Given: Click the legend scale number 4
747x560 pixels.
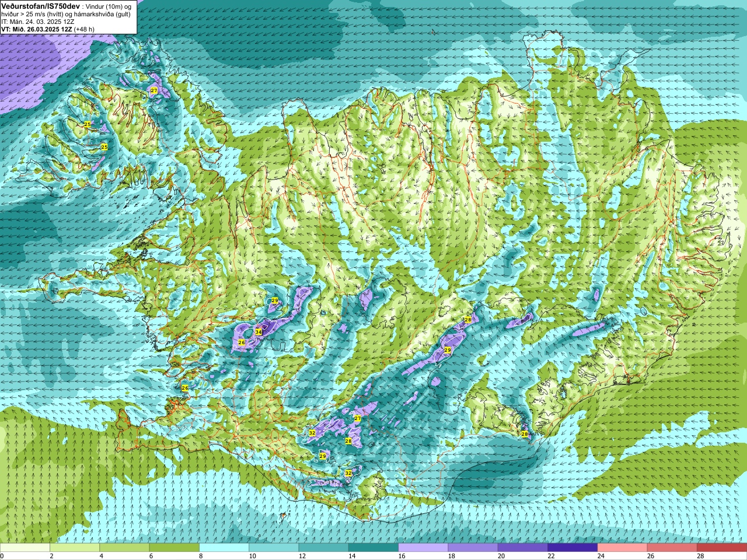Looking at the screenshot, I should pyautogui.click(x=102, y=556).
